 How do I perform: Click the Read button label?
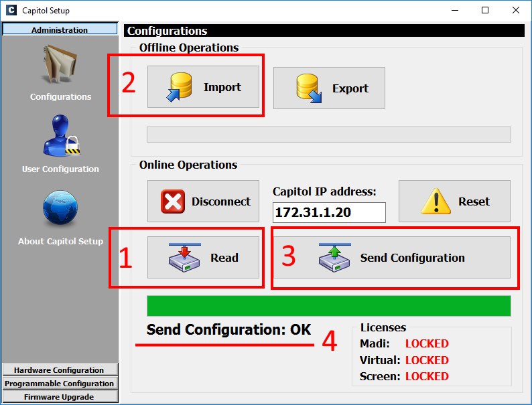click(x=224, y=258)
